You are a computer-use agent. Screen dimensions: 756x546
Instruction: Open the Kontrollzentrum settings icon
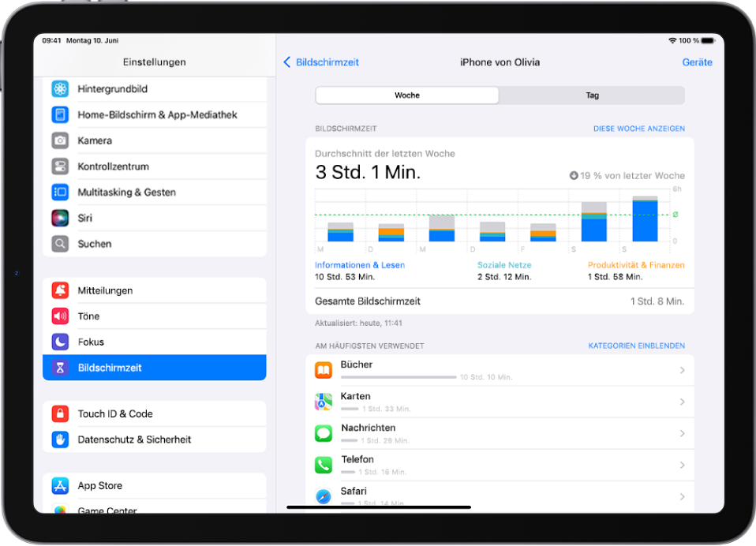point(60,166)
